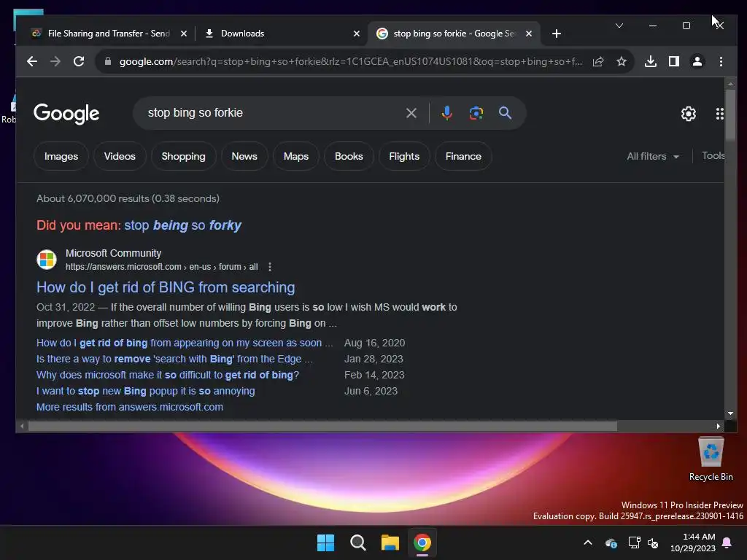Open taskbar Search
This screenshot has width=747, height=560.
click(357, 542)
